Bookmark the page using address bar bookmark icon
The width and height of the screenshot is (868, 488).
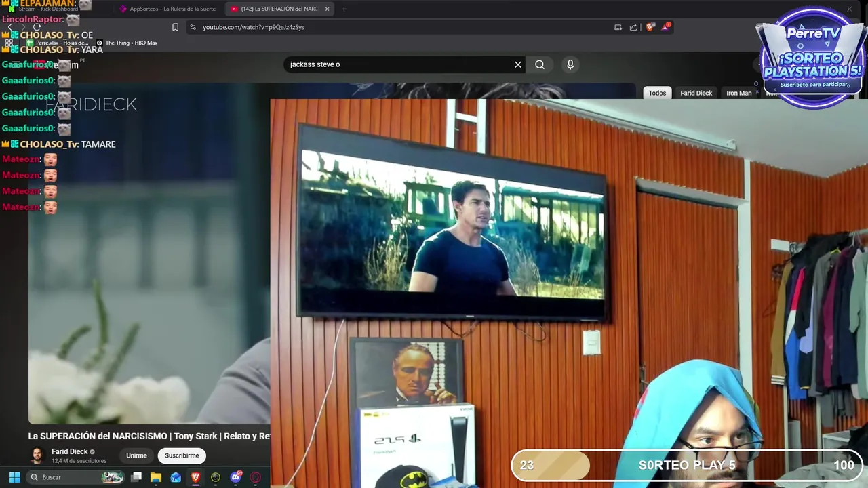click(175, 27)
